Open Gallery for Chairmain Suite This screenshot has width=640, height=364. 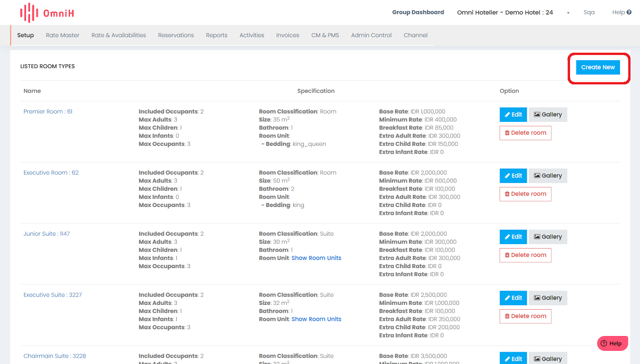[x=548, y=358]
